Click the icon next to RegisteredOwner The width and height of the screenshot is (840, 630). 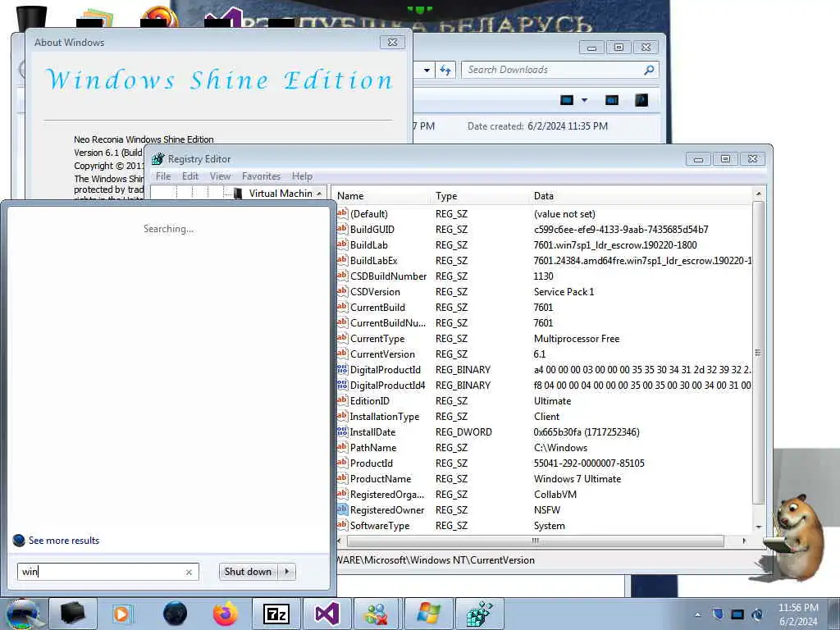pos(342,510)
